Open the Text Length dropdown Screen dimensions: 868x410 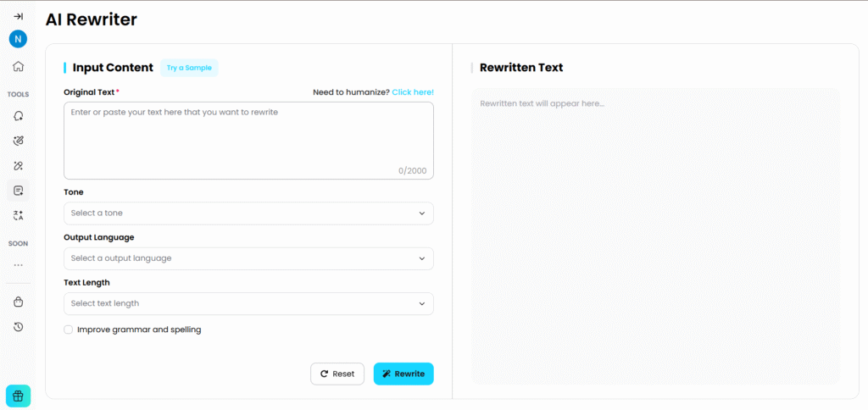[248, 304]
